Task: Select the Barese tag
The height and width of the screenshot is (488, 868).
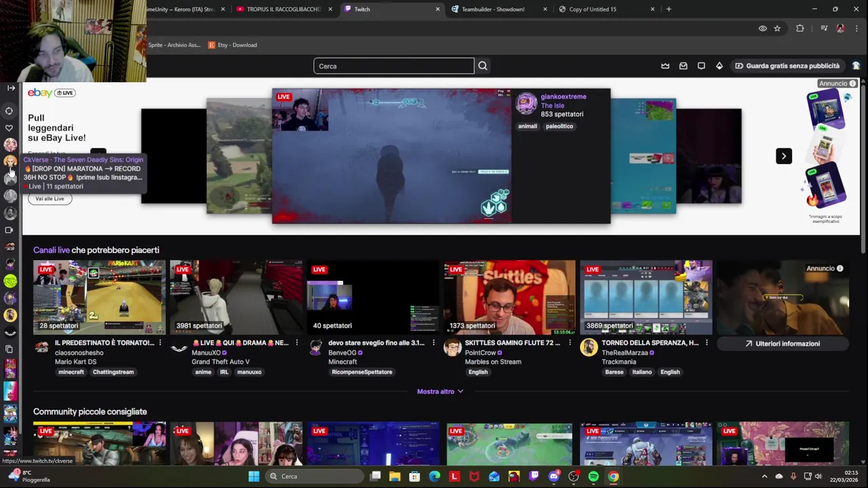Action: 614,372
